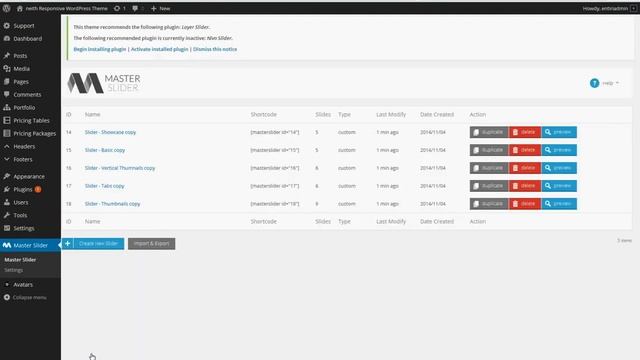Click the Settings sidebar icon

7,228
